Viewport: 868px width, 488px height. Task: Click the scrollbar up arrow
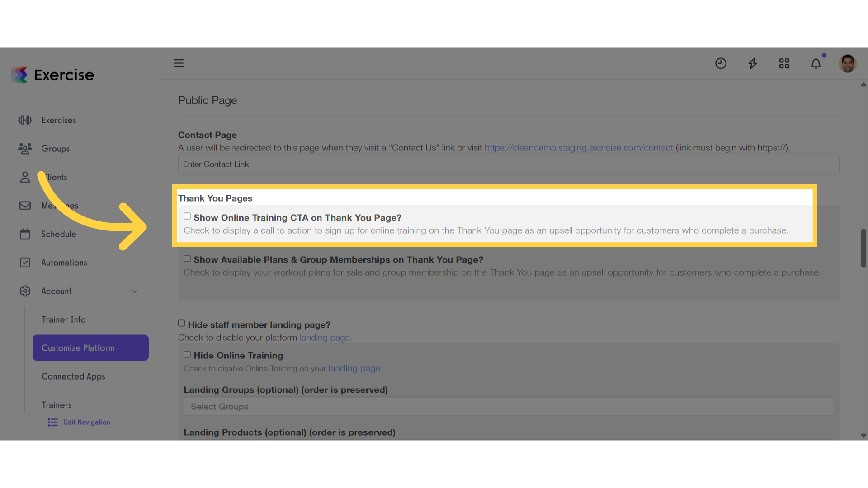pyautogui.click(x=863, y=84)
